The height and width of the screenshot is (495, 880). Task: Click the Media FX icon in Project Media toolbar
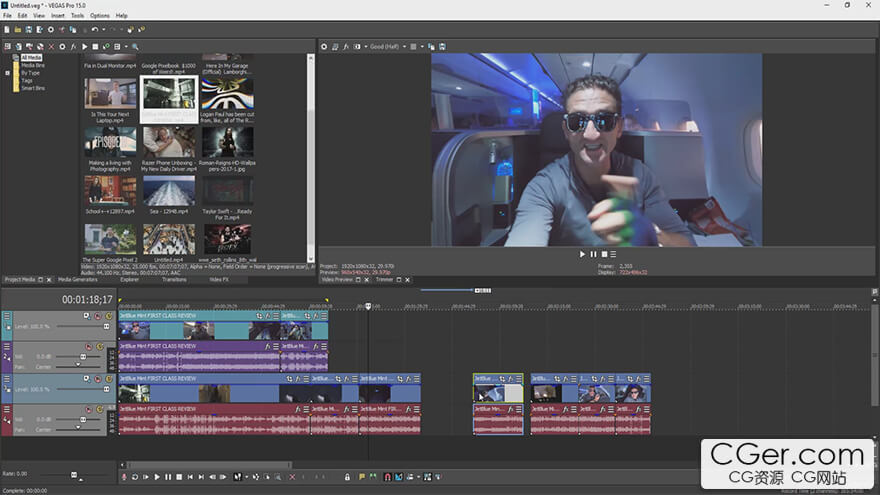[x=73, y=47]
